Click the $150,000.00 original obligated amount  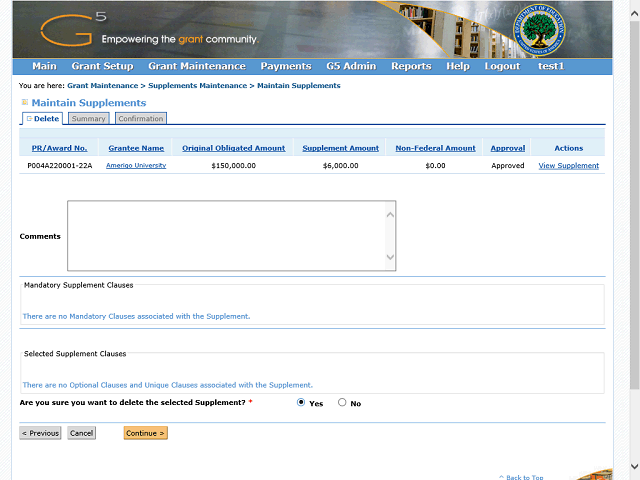[233, 165]
